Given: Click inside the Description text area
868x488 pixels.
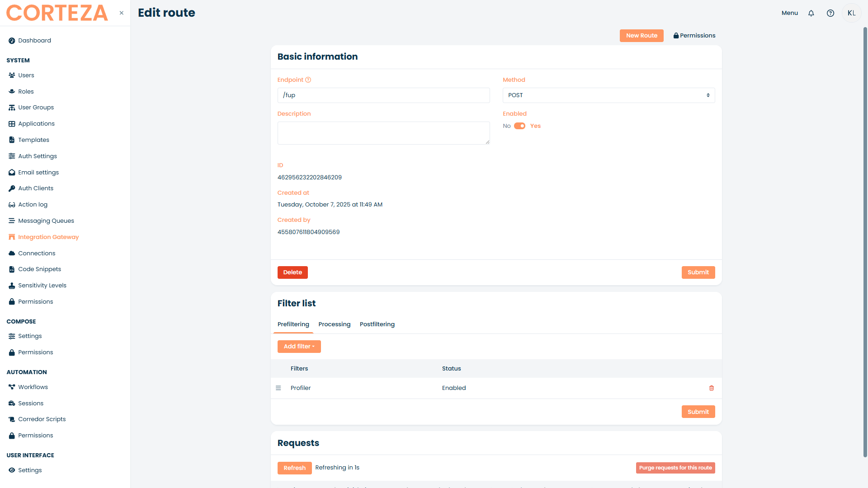Looking at the screenshot, I should pyautogui.click(x=383, y=133).
